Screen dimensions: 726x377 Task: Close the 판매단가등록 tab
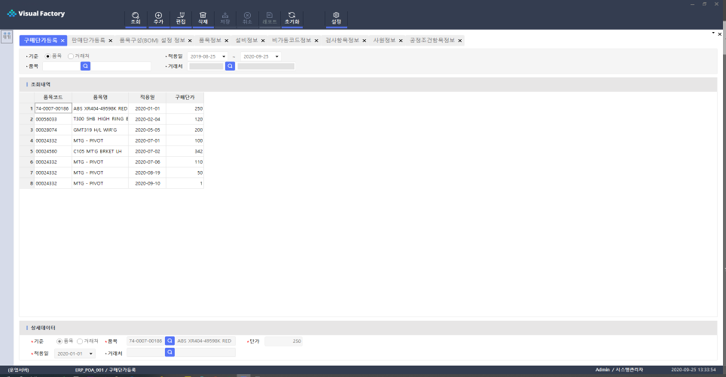click(x=111, y=41)
